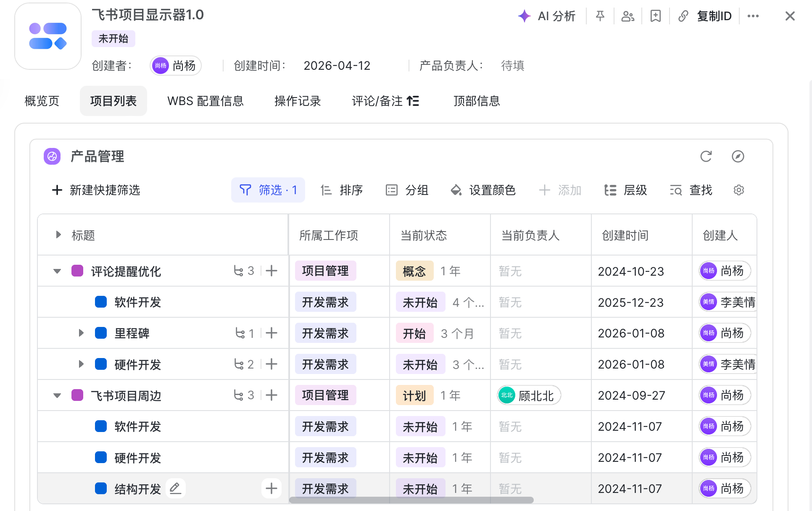Click the sort icon beside 评论/备注
The width and height of the screenshot is (812, 511).
coord(413,101)
